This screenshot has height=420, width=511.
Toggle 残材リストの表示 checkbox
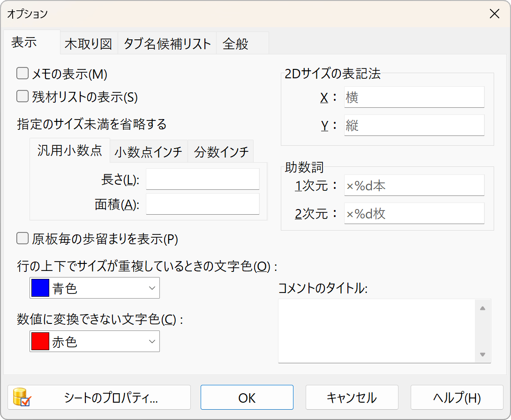click(x=23, y=97)
